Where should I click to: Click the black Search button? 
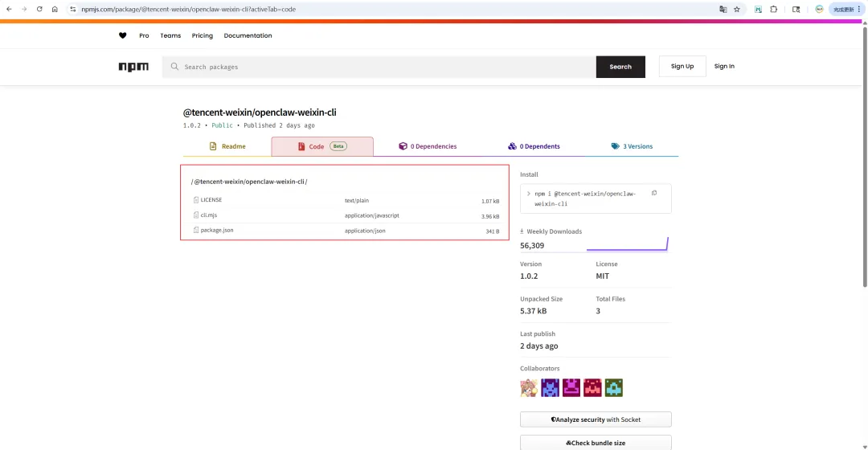(x=620, y=67)
